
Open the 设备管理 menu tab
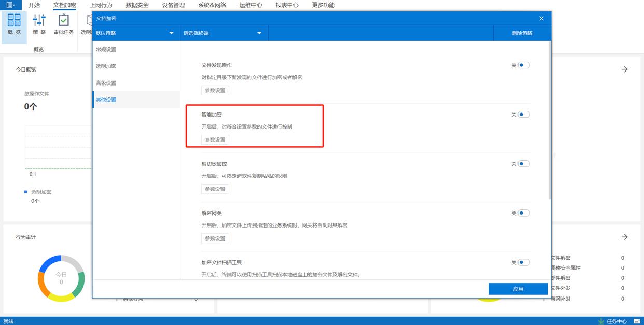click(x=173, y=5)
